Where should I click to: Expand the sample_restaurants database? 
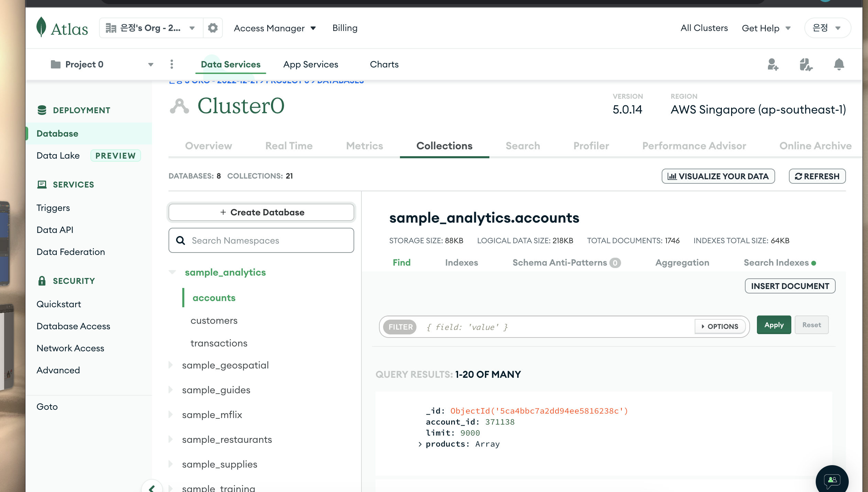(171, 439)
